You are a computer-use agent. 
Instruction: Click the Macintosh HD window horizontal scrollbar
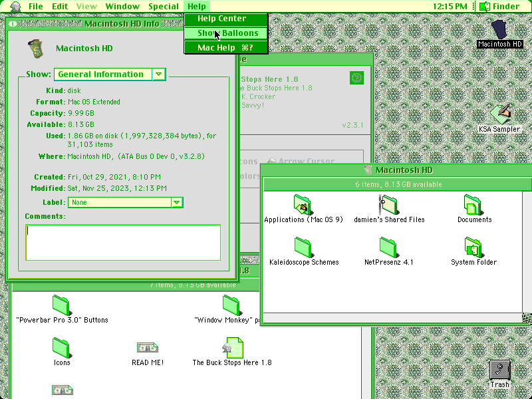click(392, 318)
